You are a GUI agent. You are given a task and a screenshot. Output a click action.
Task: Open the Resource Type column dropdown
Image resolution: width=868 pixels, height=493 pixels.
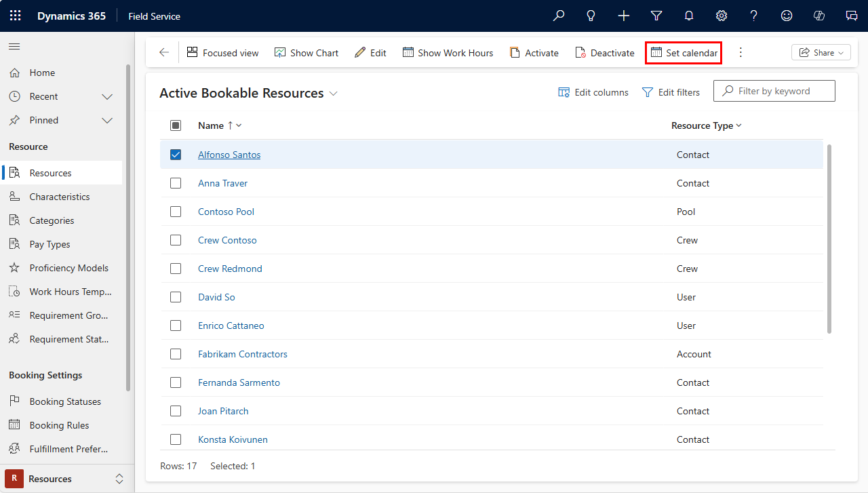(x=739, y=125)
